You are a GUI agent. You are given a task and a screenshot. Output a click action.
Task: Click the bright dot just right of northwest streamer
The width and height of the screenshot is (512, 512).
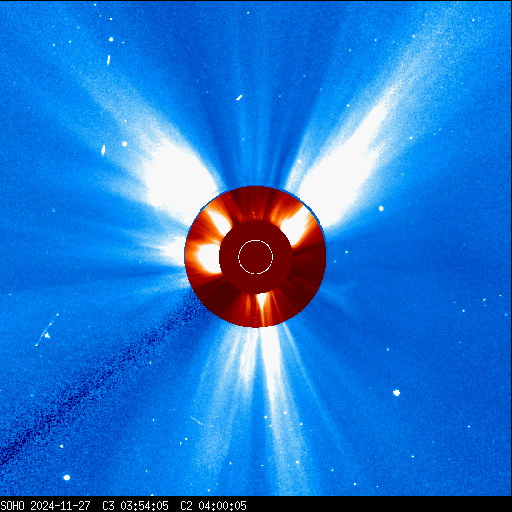coord(381,209)
